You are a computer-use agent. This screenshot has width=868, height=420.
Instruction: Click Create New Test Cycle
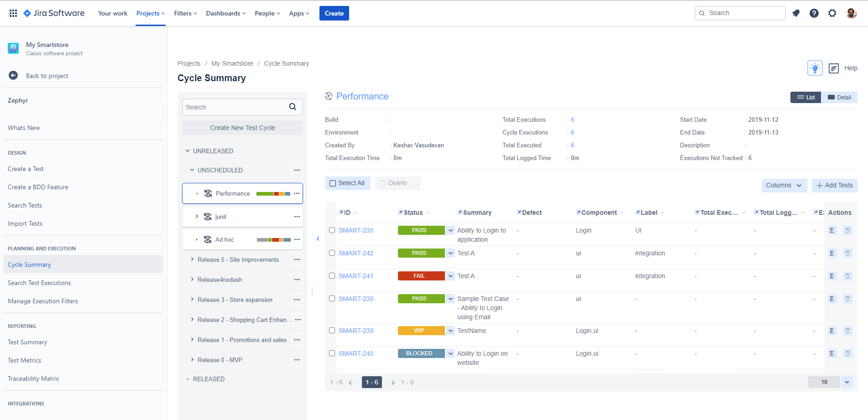pos(242,128)
